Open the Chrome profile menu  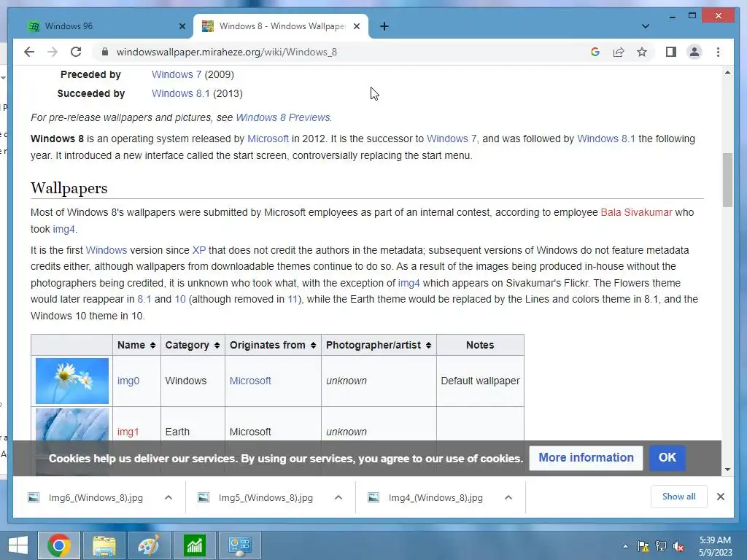[694, 52]
